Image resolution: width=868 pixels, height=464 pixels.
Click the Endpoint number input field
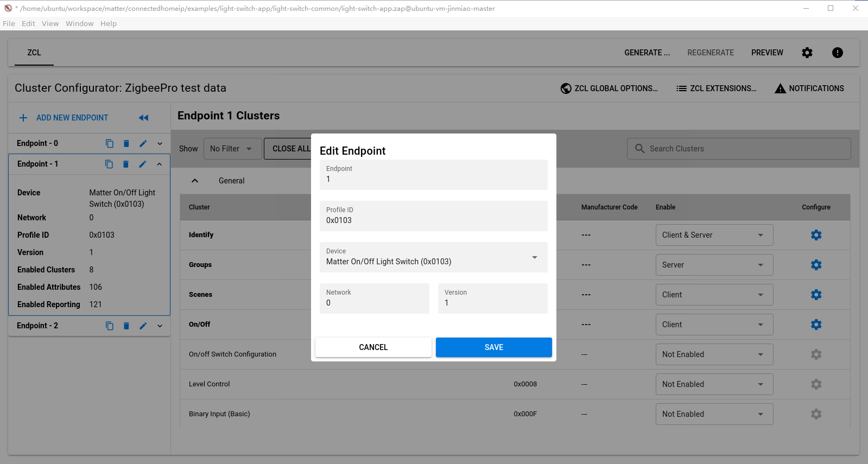(434, 175)
